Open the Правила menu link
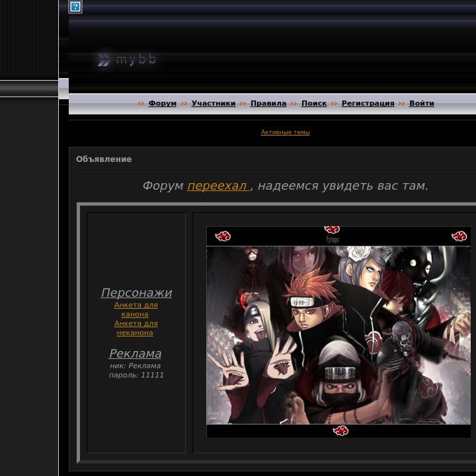 268,103
